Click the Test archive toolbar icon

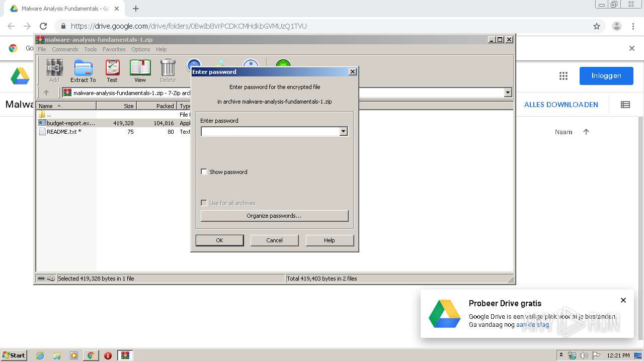click(112, 70)
